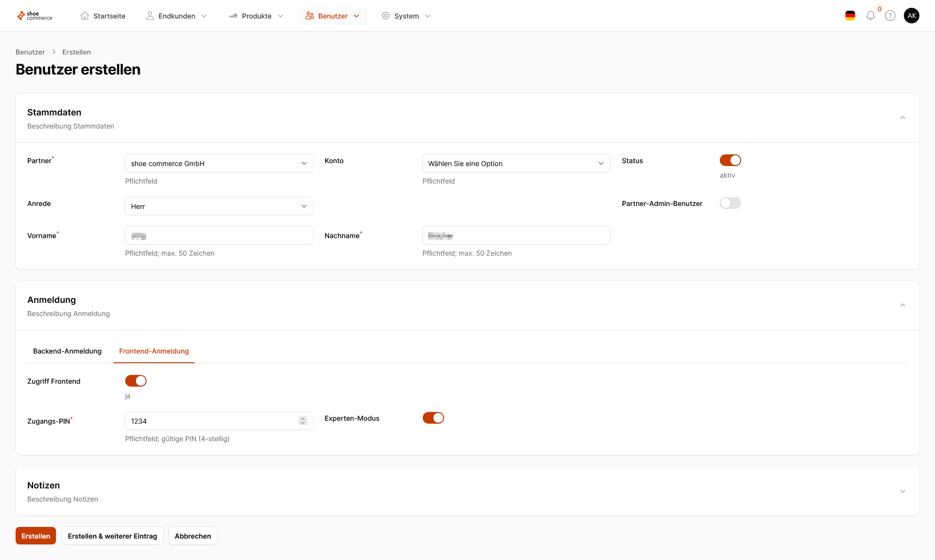Click the Startseite home icon
The image size is (935, 560).
pyautogui.click(x=85, y=16)
